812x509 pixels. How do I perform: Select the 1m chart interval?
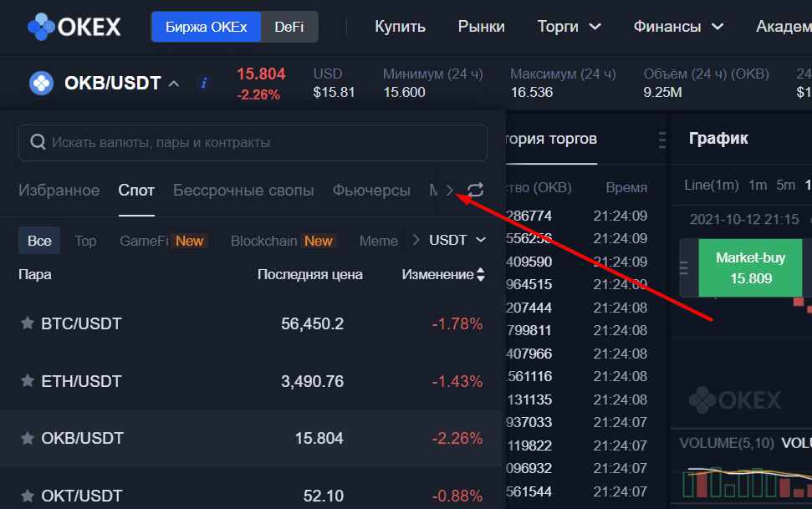[x=758, y=185]
